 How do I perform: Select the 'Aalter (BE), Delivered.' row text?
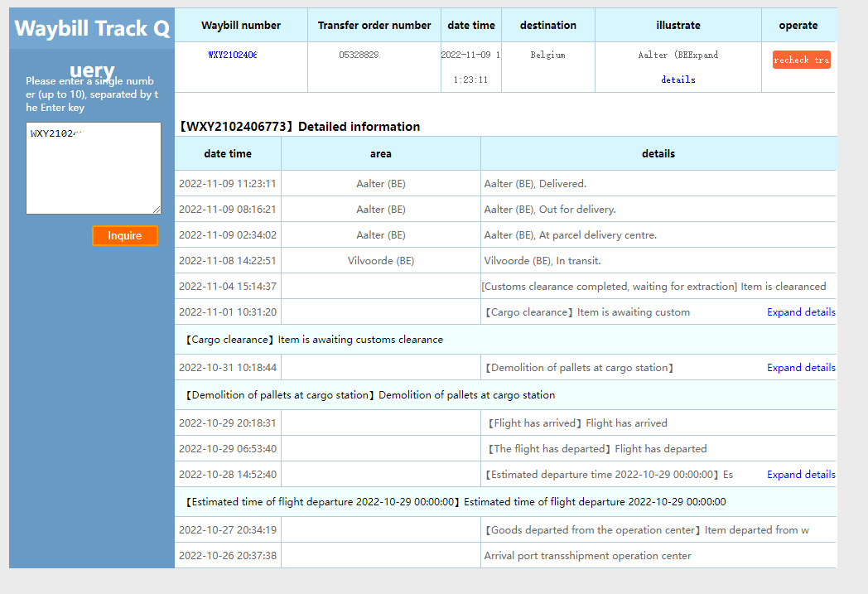(535, 184)
